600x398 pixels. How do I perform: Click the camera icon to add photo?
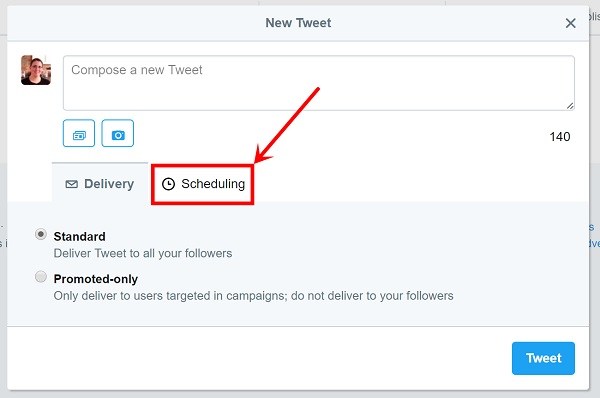pos(117,133)
